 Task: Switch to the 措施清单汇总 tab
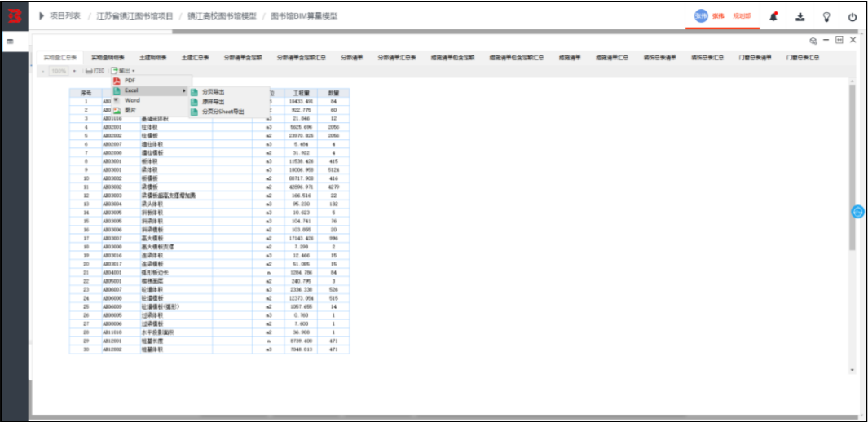pos(612,58)
